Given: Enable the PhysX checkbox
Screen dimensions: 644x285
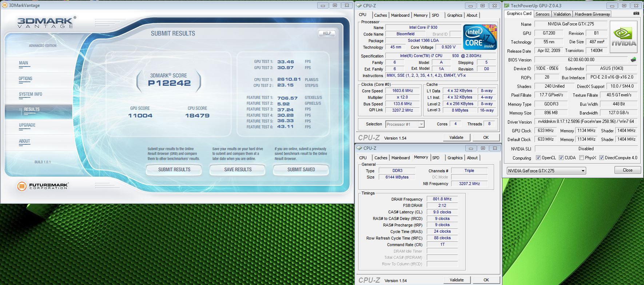Looking at the screenshot, I should click(x=581, y=158).
